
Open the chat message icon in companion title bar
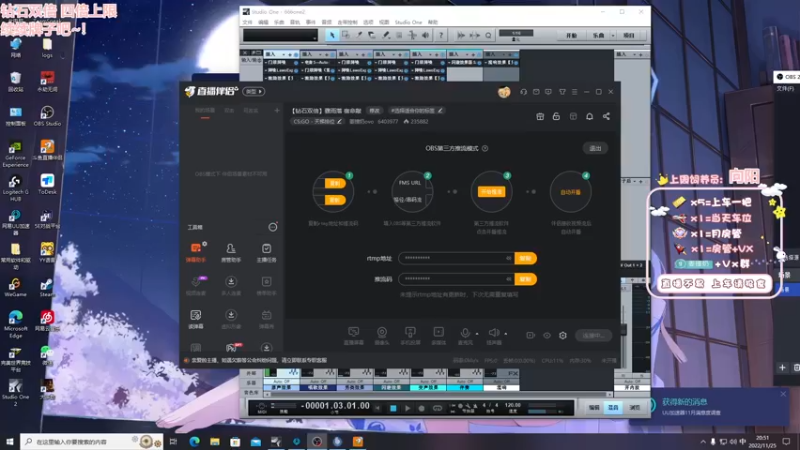click(x=548, y=92)
